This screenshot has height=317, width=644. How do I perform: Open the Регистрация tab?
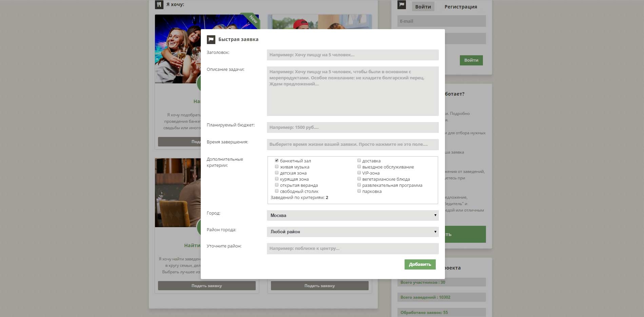click(x=461, y=7)
